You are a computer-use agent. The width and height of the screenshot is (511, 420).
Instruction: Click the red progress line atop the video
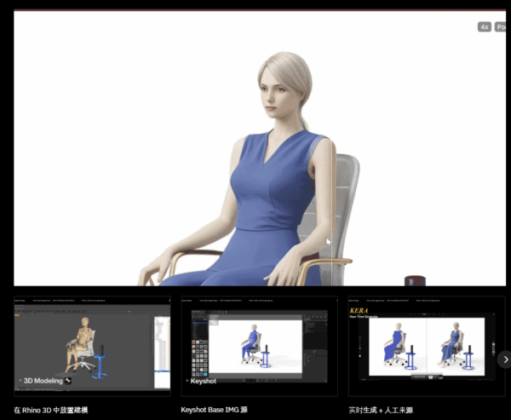point(255,9)
